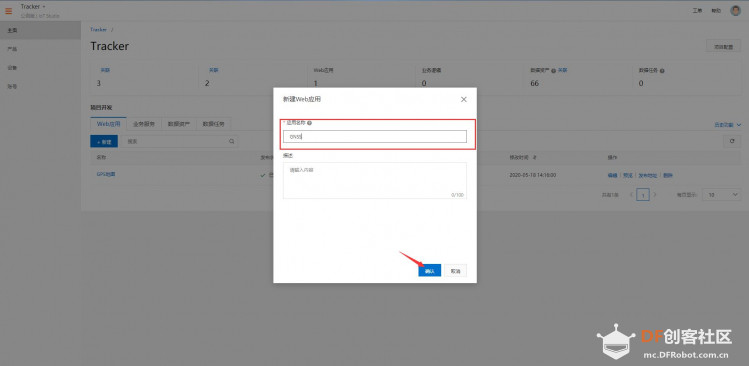The height and width of the screenshot is (366, 749).
Task: Click 发布地址 in the GPS地图 row
Action: click(648, 175)
